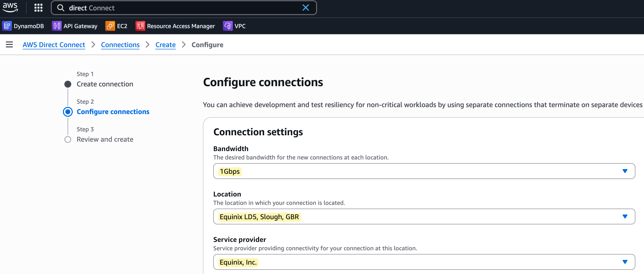Open Resource Access Manager shortcut label

[x=181, y=26]
